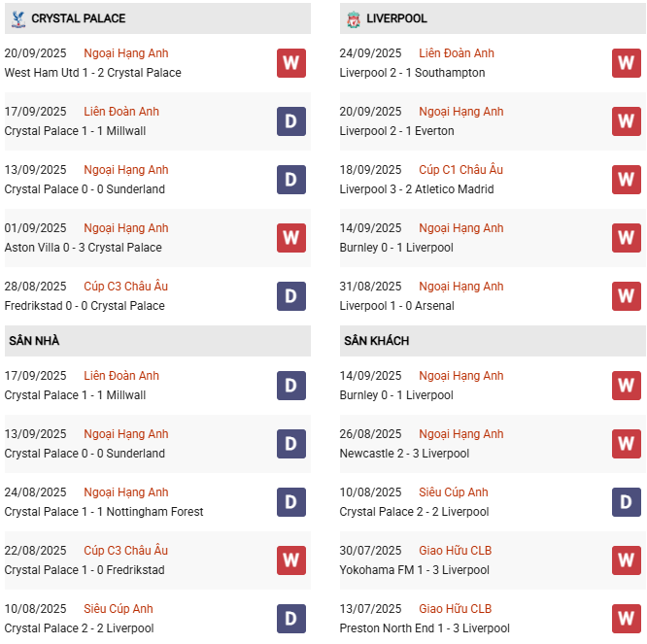Click the W badge for Liverpool 1 - 0 Arsenal

[x=626, y=296]
